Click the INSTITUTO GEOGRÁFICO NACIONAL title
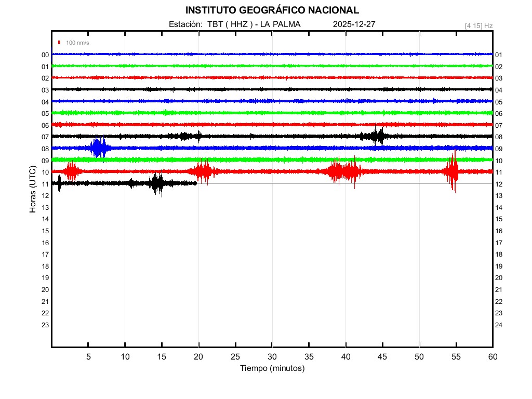The height and width of the screenshot is (399, 532). coord(272,10)
